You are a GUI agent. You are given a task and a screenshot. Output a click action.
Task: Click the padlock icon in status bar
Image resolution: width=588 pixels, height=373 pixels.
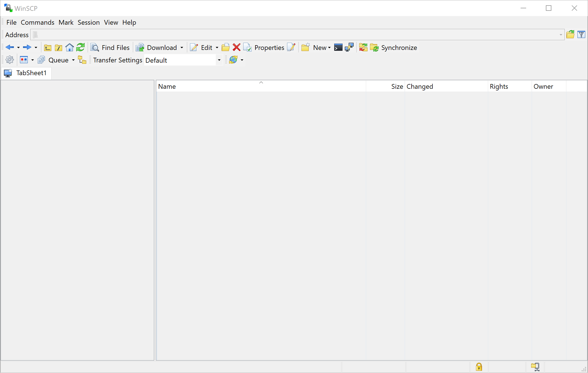tap(479, 367)
